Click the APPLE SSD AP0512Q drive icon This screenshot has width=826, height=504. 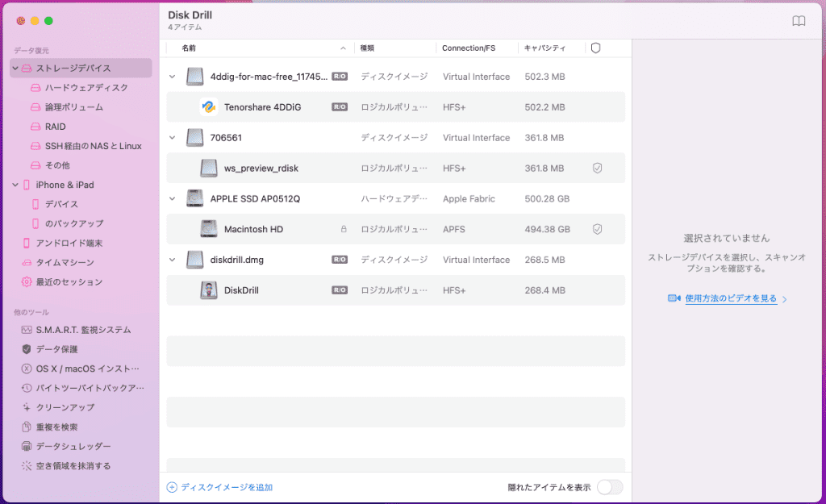pyautogui.click(x=195, y=198)
